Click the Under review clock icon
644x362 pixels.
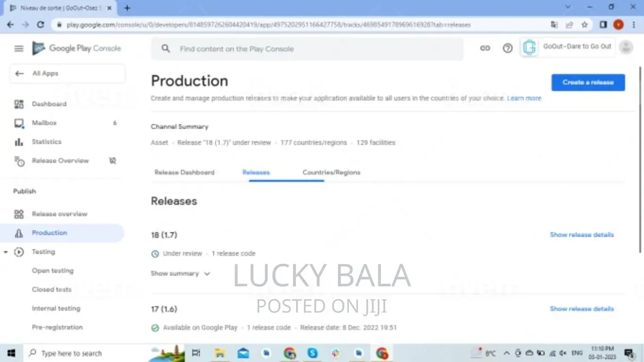(x=155, y=254)
